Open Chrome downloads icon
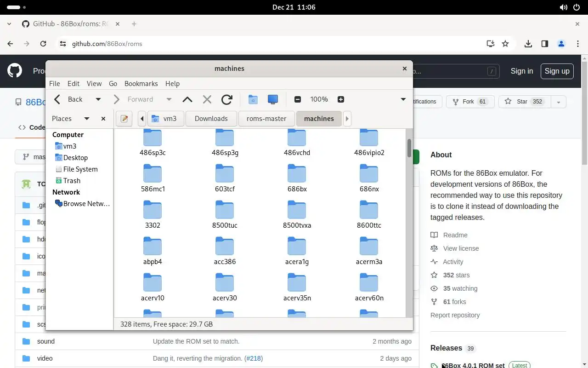This screenshot has width=588, height=368. [x=528, y=44]
